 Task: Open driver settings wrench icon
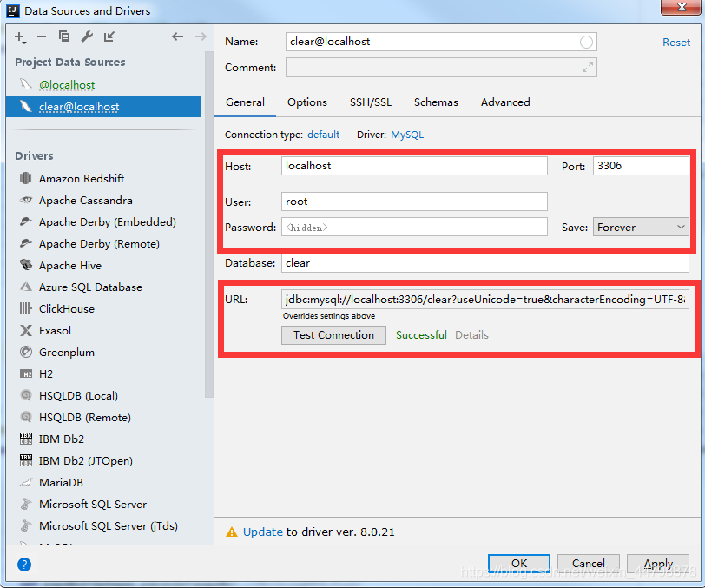pyautogui.click(x=87, y=36)
